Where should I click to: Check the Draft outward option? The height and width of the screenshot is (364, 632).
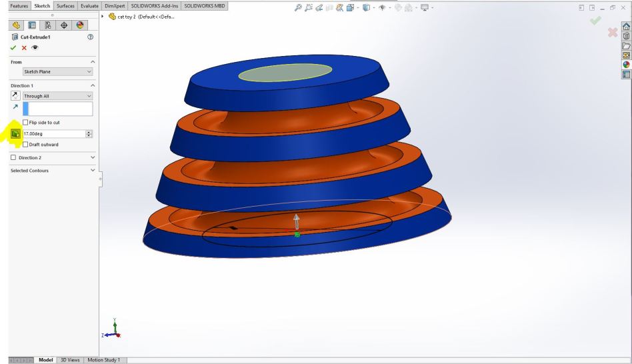pos(26,144)
